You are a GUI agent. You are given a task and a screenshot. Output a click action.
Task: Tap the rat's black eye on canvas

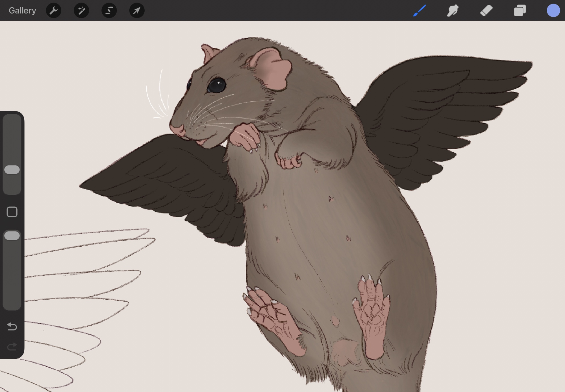(x=217, y=85)
